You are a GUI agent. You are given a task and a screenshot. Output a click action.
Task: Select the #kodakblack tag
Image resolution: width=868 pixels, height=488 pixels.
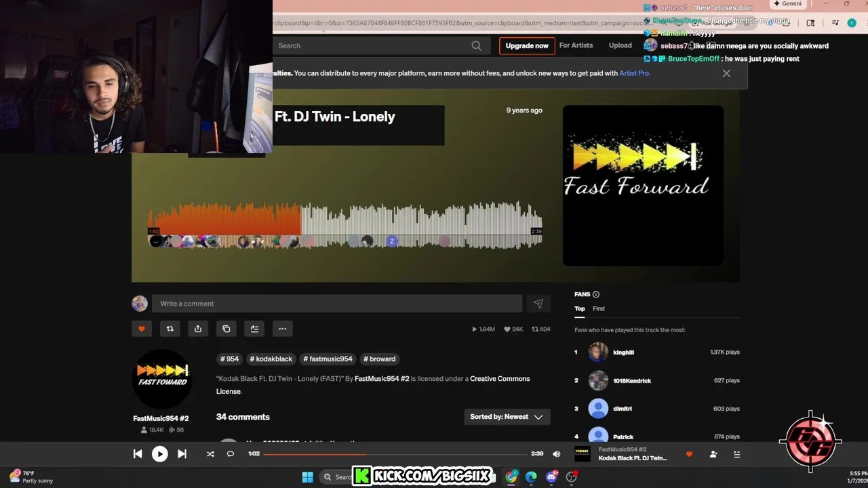pos(271,359)
